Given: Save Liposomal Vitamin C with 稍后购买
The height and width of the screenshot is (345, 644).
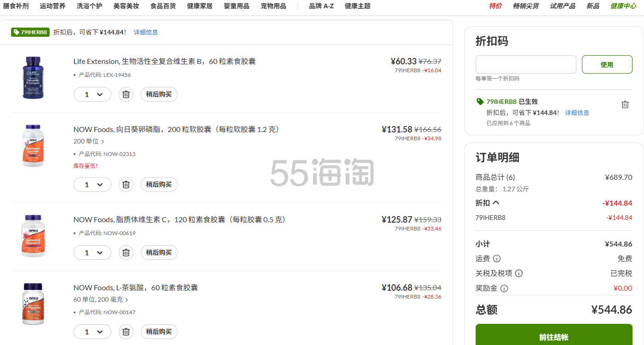Looking at the screenshot, I should point(159,253).
